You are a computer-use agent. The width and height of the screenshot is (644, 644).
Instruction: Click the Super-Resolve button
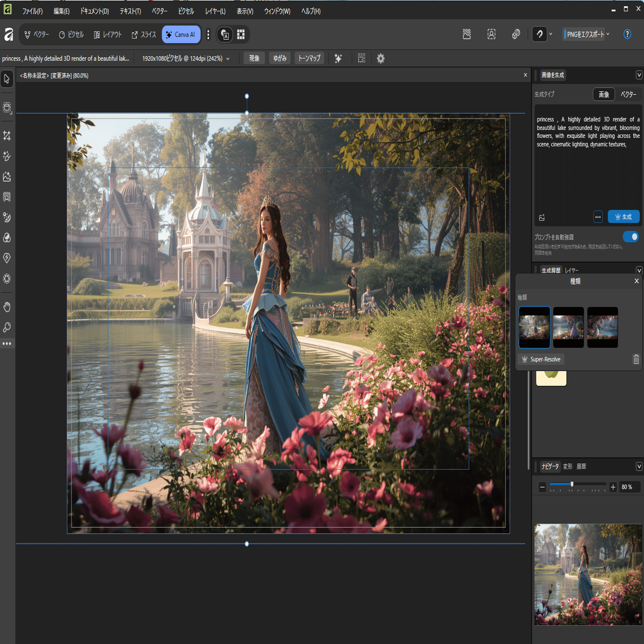coord(541,359)
